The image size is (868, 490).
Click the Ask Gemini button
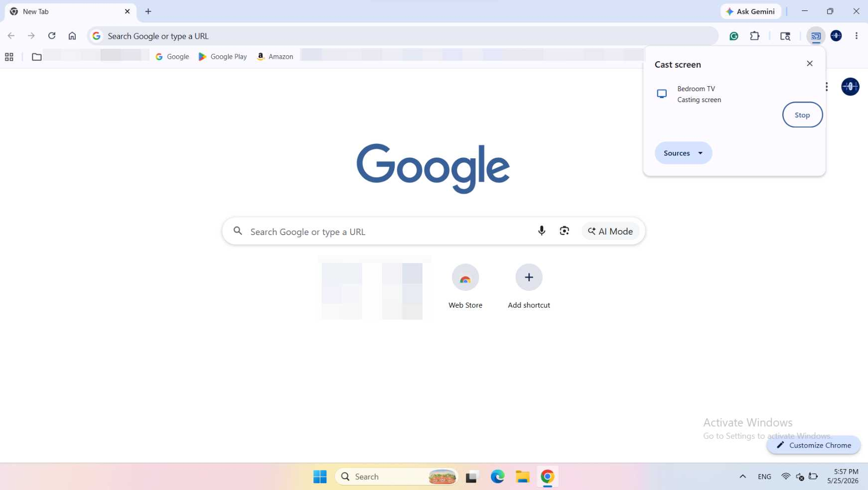coord(750,11)
